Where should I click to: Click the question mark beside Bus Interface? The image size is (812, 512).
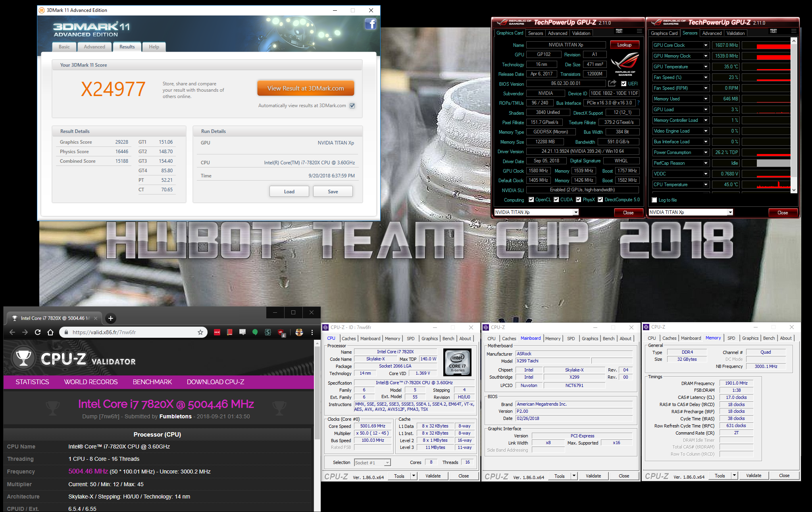[639, 103]
